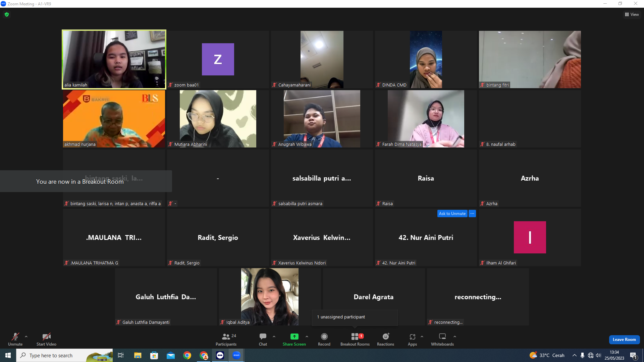Click the green Share Screen icon
Screen dimensions: 644x362
294,336
